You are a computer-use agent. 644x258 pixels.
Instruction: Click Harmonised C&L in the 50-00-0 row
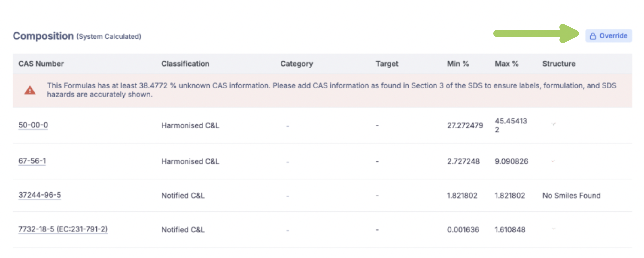[190, 125]
